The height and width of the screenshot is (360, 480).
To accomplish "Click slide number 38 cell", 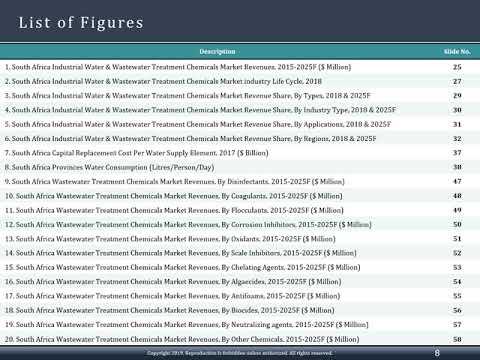I will tap(457, 167).
